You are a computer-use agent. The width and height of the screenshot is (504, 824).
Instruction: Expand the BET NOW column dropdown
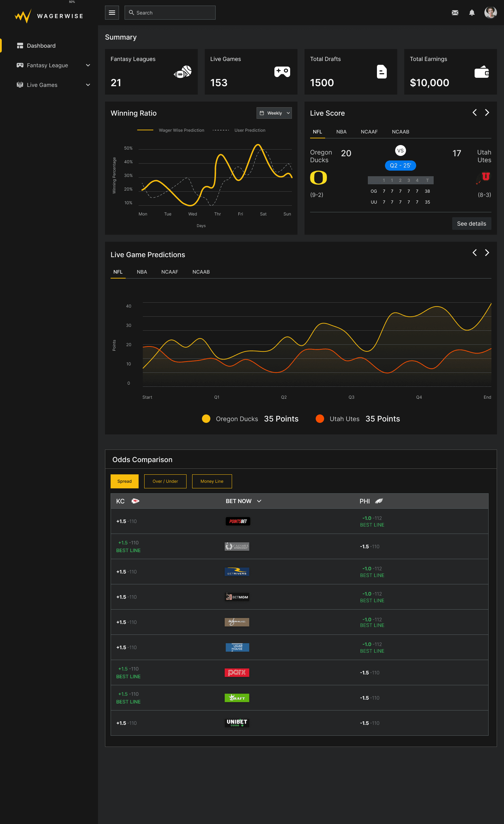259,501
